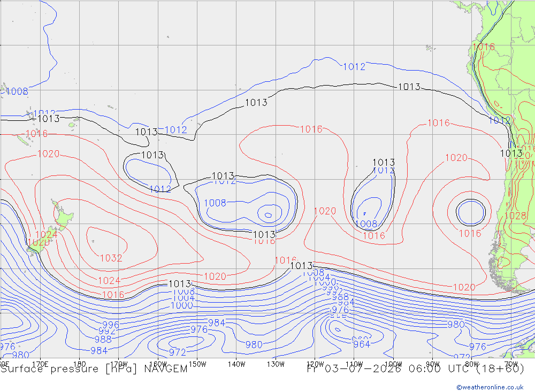Select the 'Fr 03-07-2026 06:00 UTC' timestamp

(x=389, y=369)
